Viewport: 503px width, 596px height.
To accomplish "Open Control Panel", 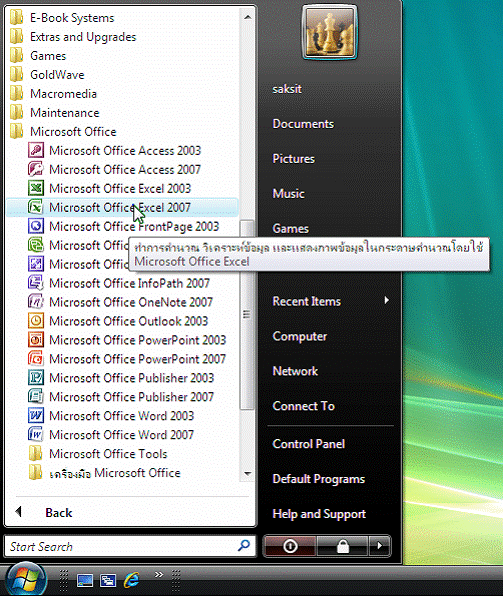I will (308, 444).
